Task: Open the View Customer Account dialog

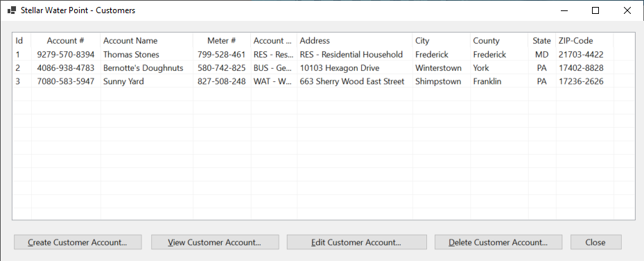Action: pos(215,242)
